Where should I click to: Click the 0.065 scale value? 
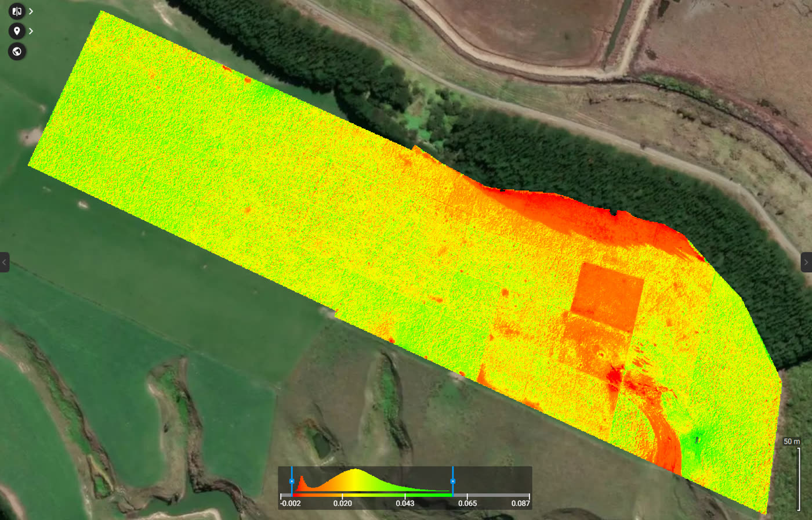pyautogui.click(x=467, y=503)
